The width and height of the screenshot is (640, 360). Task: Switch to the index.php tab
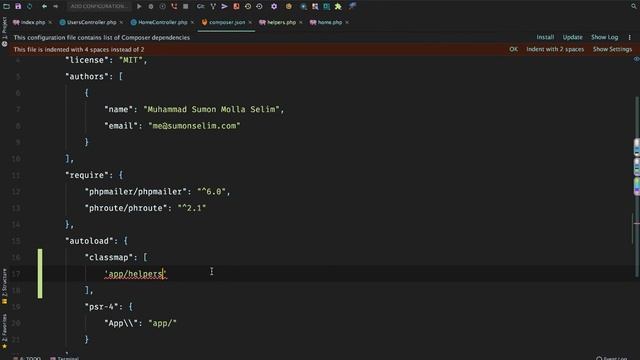(33, 22)
